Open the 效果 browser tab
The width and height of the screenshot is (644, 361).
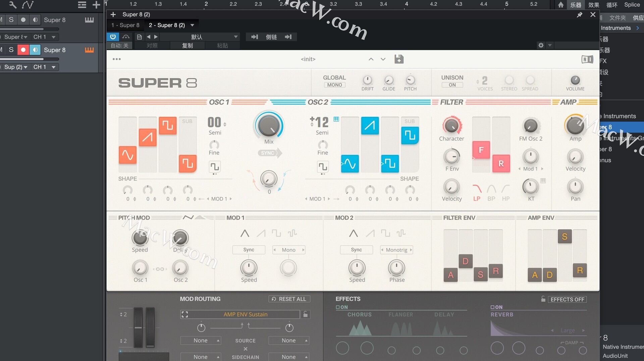(593, 5)
